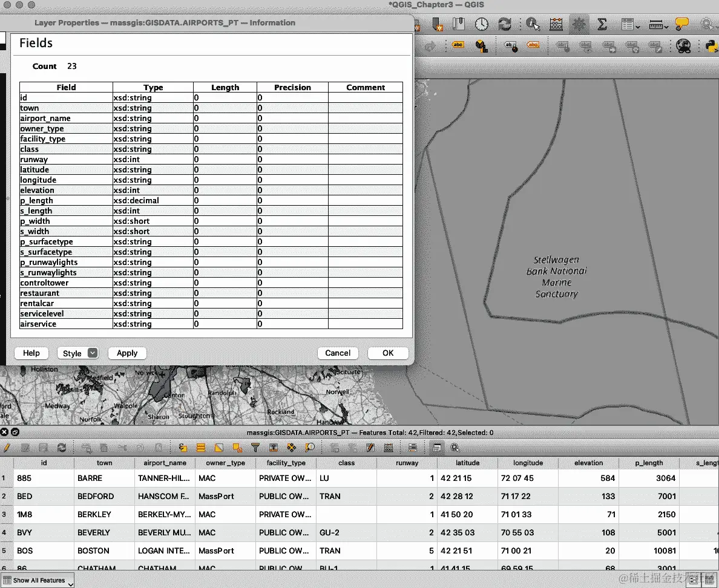The image size is (719, 588).
Task: Click the controltower field name
Action: (x=44, y=283)
